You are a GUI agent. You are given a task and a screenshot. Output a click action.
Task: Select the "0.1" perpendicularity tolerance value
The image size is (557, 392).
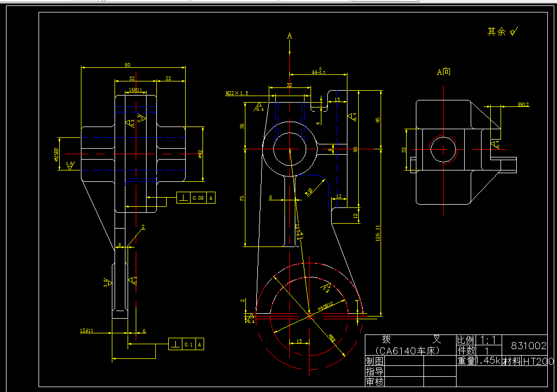coord(188,344)
